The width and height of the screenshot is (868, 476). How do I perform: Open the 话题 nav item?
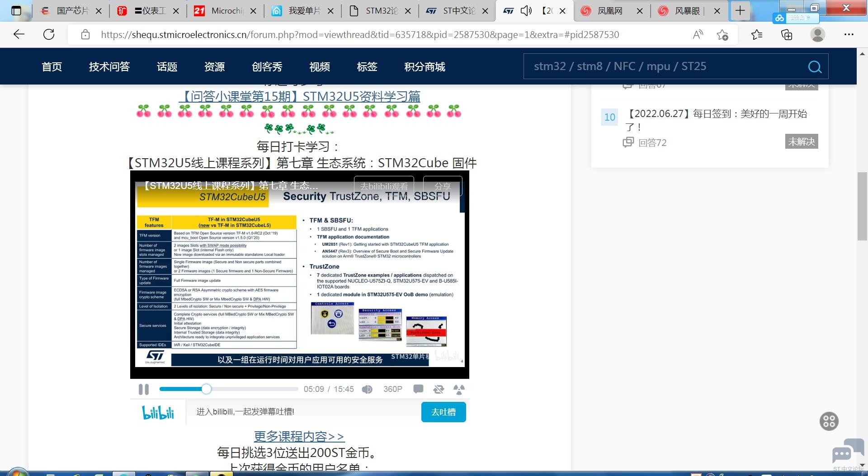(167, 67)
